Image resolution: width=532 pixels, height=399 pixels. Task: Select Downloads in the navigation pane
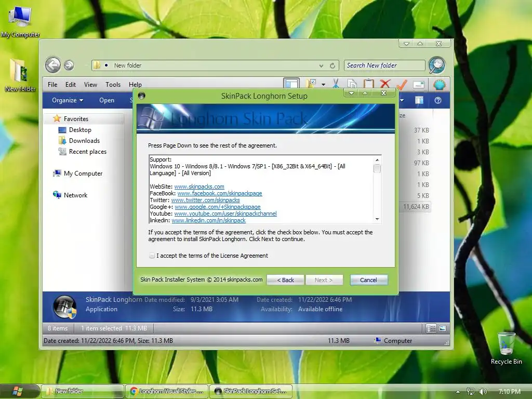79,141
